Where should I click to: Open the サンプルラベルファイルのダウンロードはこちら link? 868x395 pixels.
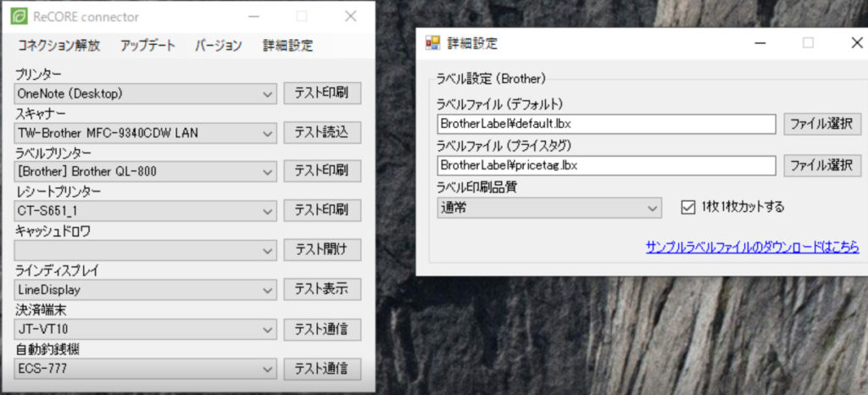(753, 246)
